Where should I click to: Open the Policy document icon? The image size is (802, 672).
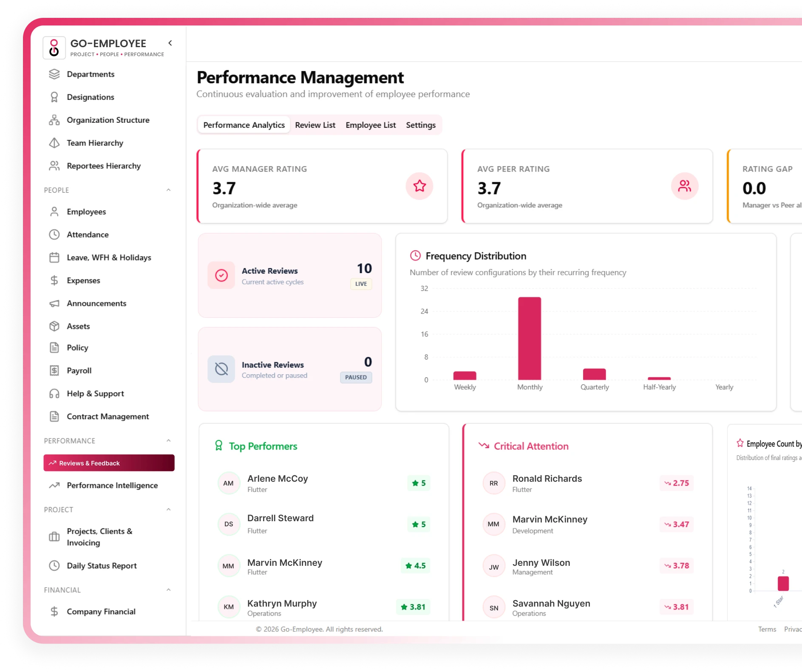click(54, 348)
